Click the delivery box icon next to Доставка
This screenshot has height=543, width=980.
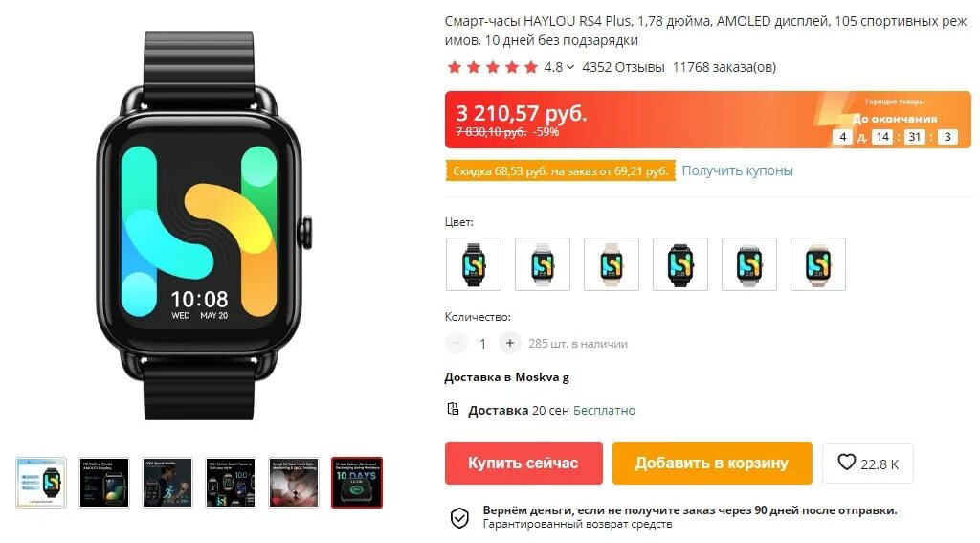pyautogui.click(x=453, y=409)
